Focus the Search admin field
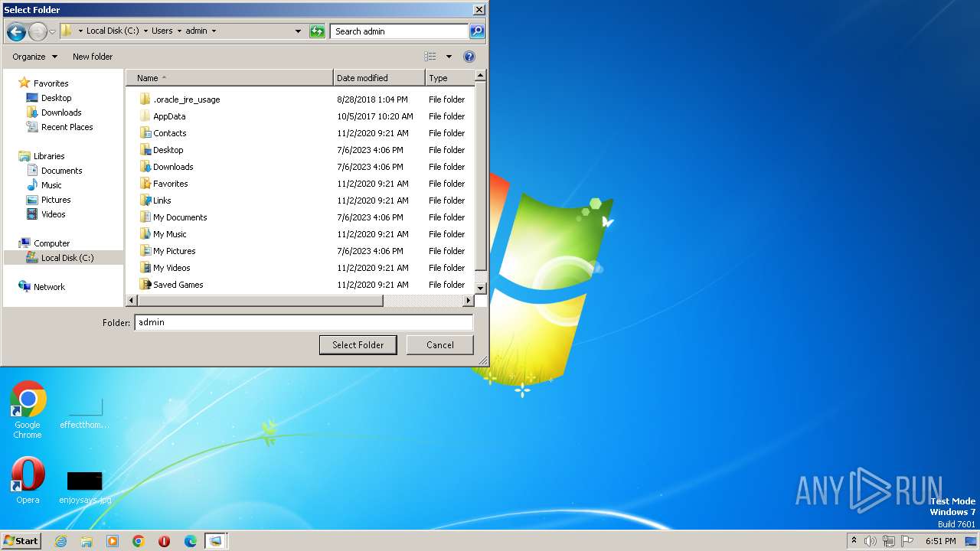Screen dimensions: 980x551 400,31
